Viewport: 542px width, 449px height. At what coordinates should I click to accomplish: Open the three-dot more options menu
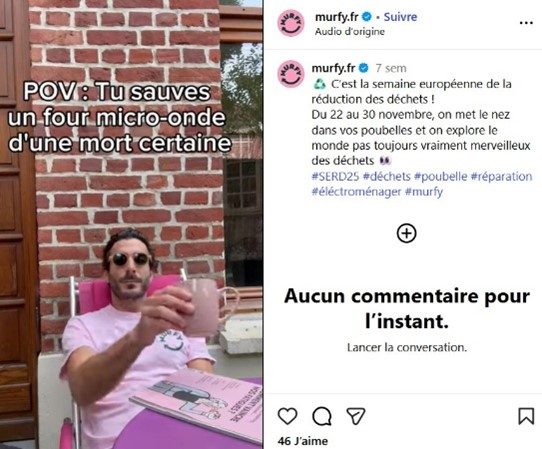[x=526, y=23]
